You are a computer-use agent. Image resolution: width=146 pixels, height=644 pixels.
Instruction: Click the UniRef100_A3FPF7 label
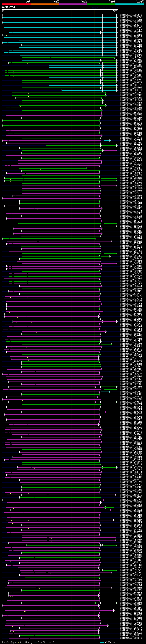[131, 30]
